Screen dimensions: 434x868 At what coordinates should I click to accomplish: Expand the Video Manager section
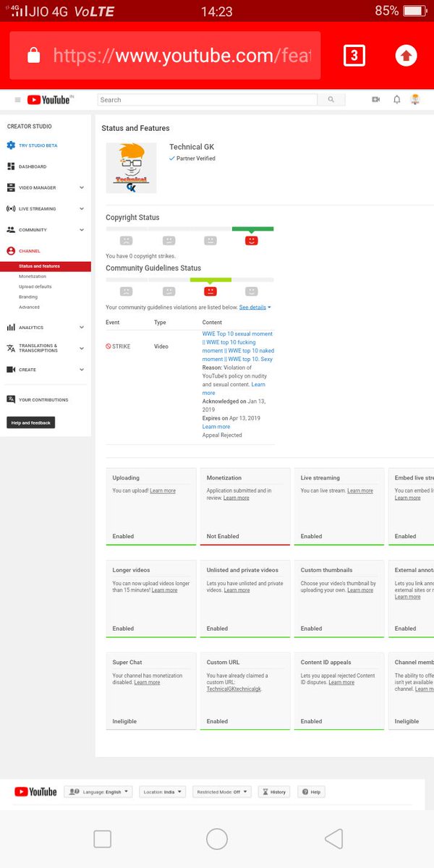pos(81,187)
